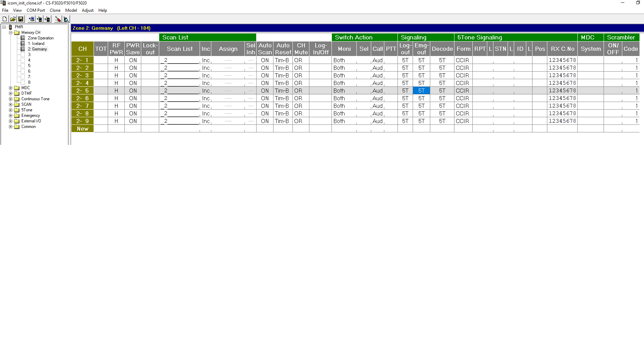
Task: Click the highlighted Emg-out 5T cell in row 2-5
Action: pos(422,91)
